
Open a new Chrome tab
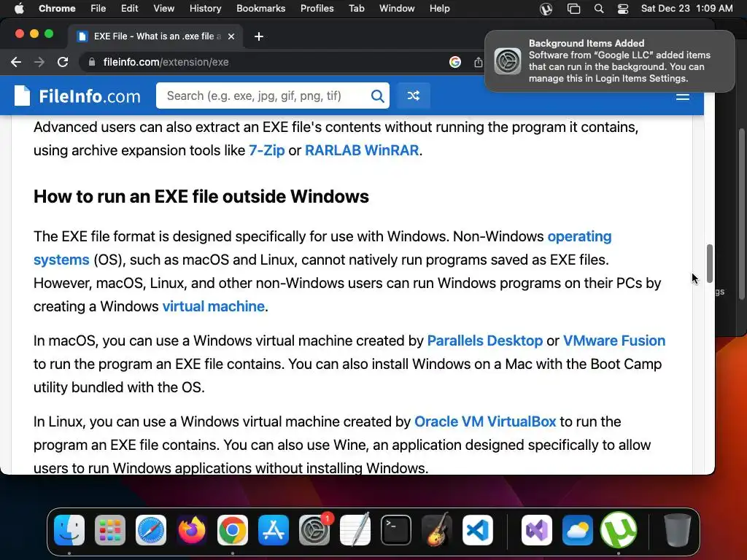pyautogui.click(x=259, y=36)
